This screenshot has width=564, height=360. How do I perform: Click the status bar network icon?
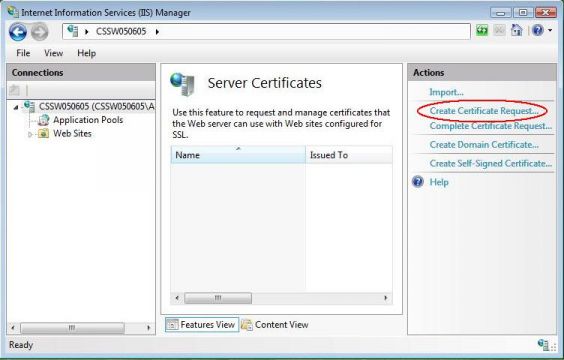(543, 345)
